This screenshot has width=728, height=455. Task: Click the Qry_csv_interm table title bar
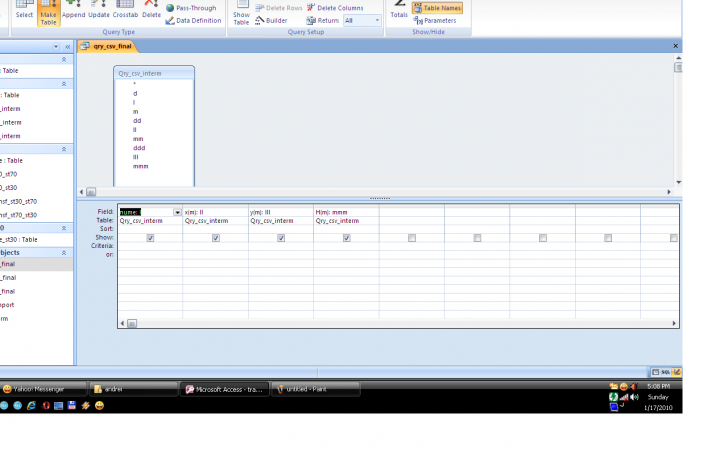pos(154,73)
